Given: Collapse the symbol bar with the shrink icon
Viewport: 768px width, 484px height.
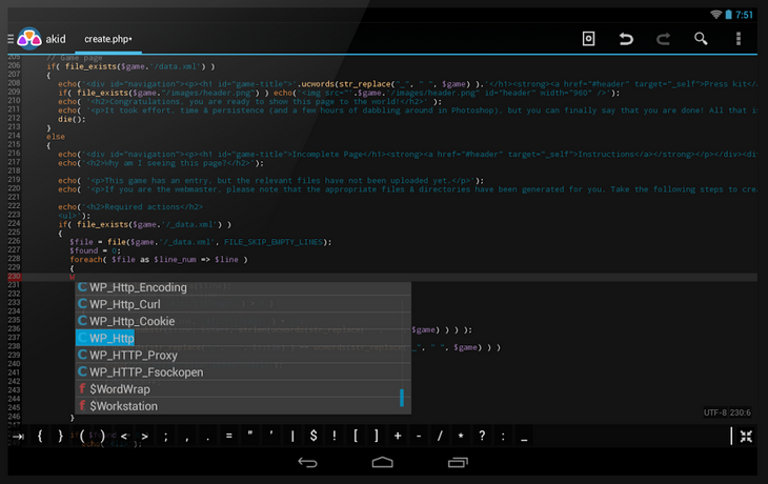Looking at the screenshot, I should 746,436.
